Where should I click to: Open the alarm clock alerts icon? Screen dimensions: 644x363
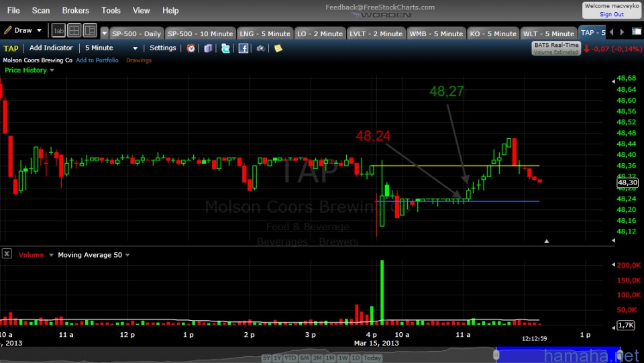tap(191, 48)
